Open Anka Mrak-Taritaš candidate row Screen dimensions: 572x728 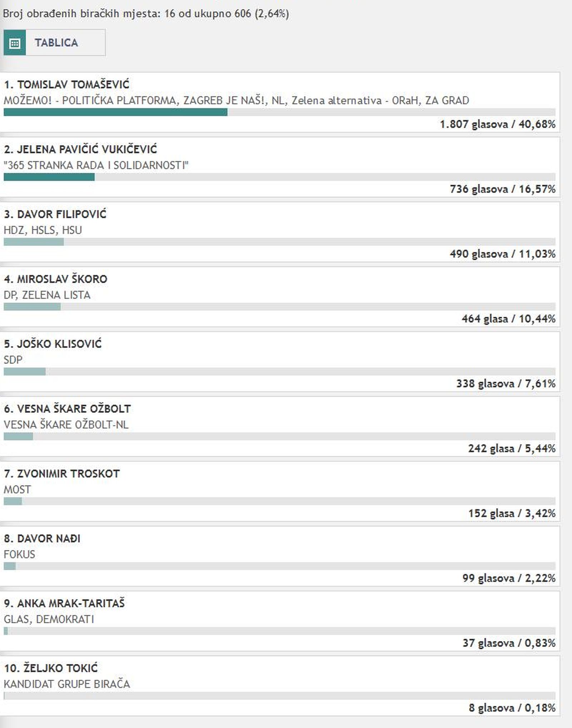pyautogui.click(x=280, y=621)
